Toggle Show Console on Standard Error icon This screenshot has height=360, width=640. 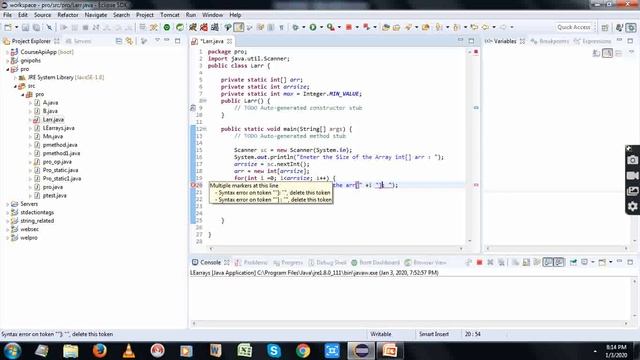tap(559, 262)
